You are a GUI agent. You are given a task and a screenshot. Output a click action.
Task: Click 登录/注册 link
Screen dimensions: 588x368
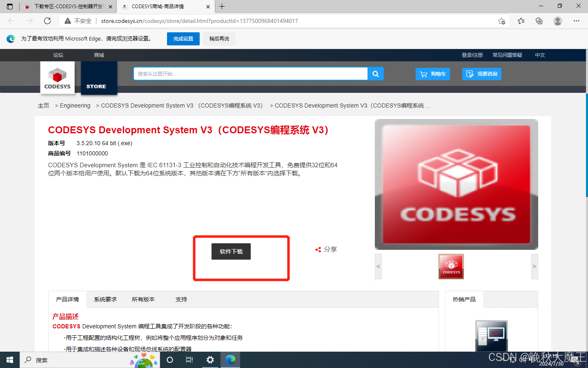click(472, 55)
